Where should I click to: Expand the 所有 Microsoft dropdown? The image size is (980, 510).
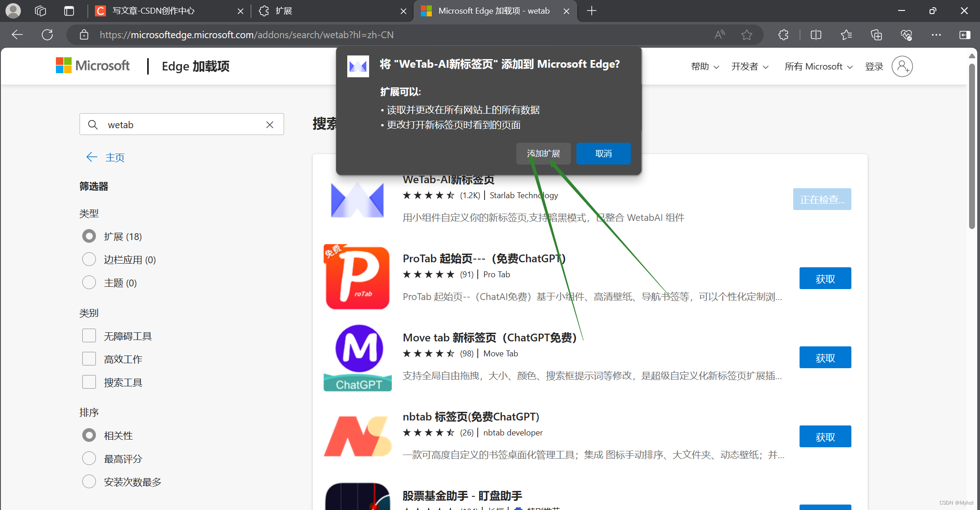pyautogui.click(x=818, y=66)
